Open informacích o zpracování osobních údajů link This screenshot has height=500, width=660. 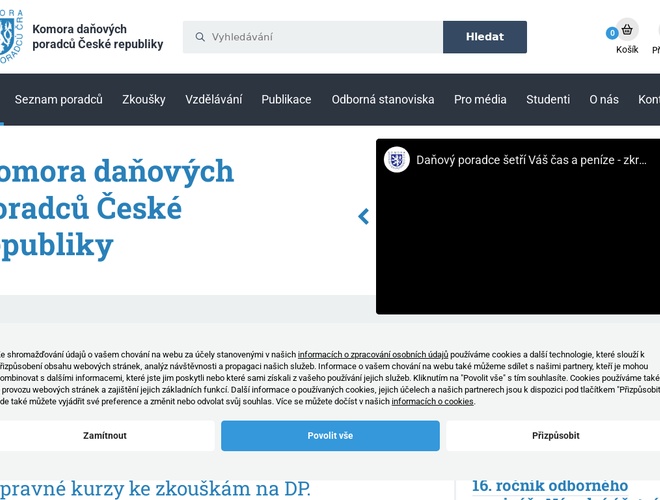(372, 355)
